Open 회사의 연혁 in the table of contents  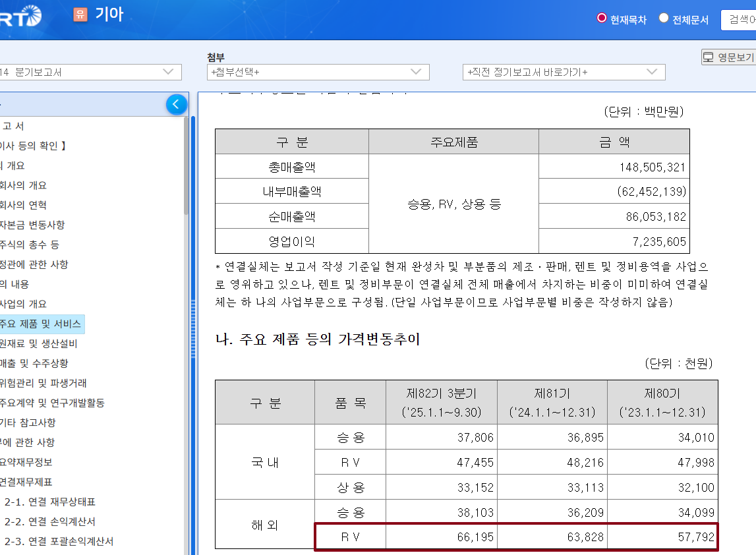23,205
